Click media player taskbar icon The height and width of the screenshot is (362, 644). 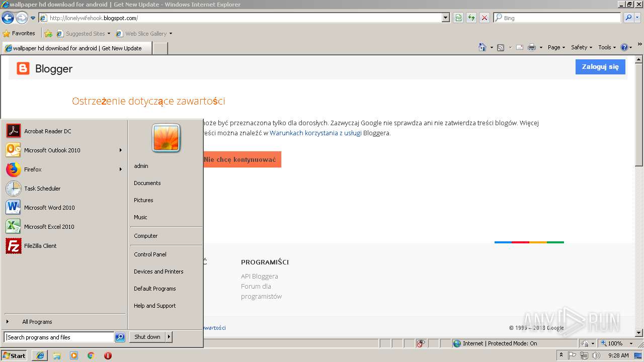click(x=74, y=355)
